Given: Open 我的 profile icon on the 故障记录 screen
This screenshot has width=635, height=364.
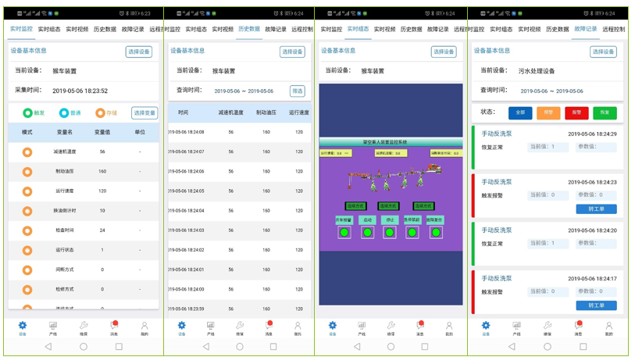Looking at the screenshot, I should click(x=608, y=327).
